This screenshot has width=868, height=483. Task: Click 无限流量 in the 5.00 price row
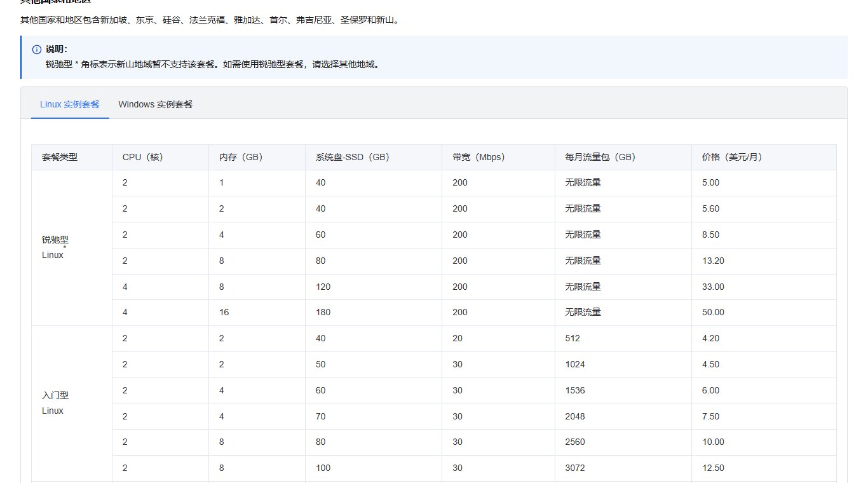(x=623, y=182)
